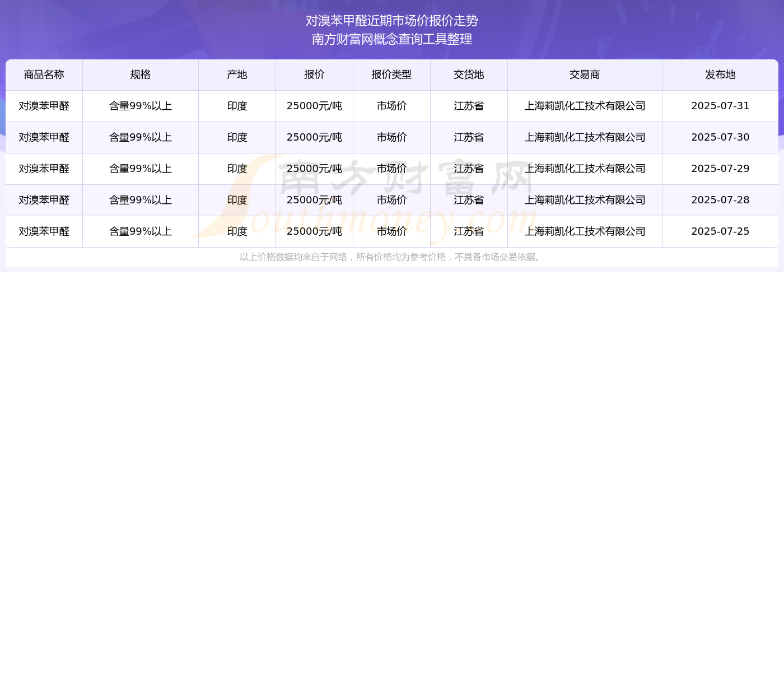
Task: Click 上海莉凯化工技术有限公司 in the 2025-07-30 row
Action: coord(585,137)
